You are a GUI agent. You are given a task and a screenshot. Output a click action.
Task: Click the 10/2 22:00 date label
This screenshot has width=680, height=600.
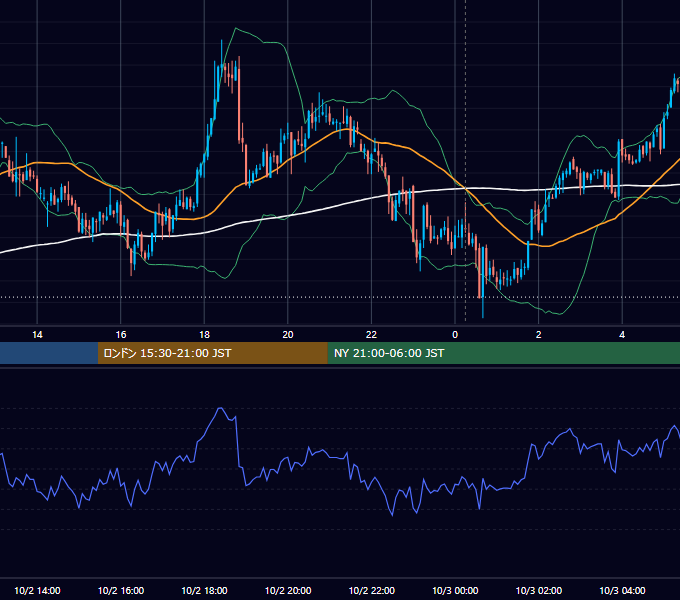coord(372,590)
